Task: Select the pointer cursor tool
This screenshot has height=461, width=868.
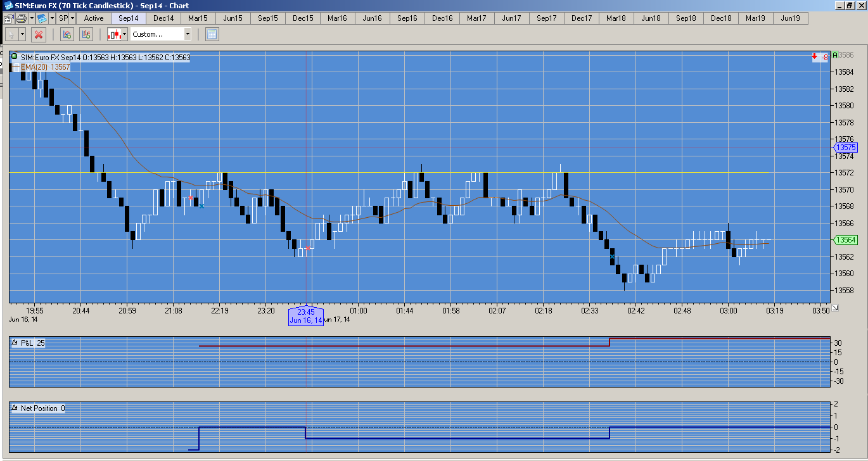Action: 11,34
